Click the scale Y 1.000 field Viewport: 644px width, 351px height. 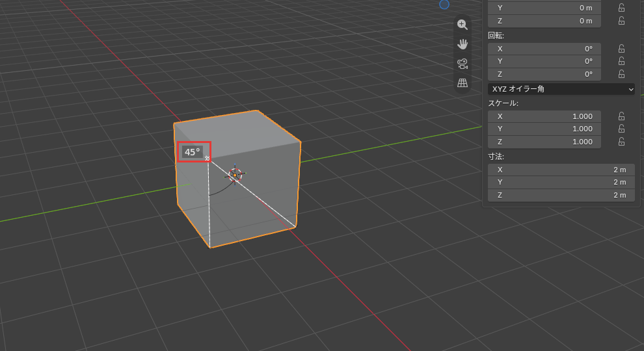[544, 129]
